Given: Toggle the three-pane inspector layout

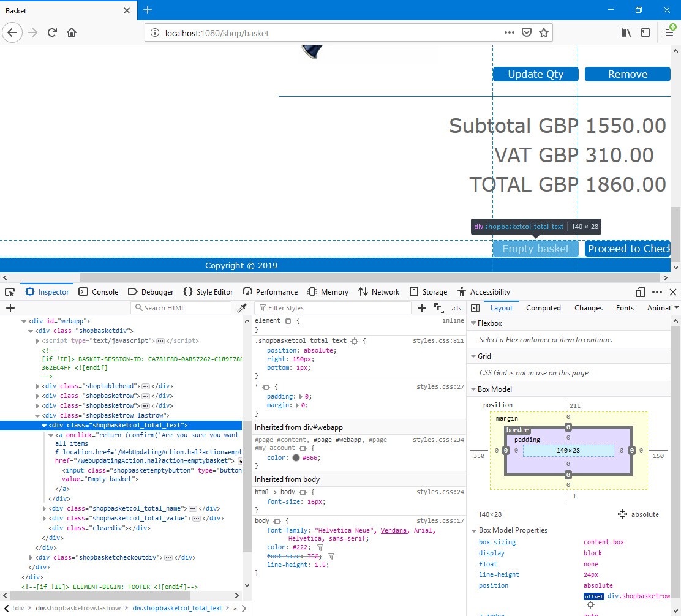Looking at the screenshot, I should click(475, 308).
